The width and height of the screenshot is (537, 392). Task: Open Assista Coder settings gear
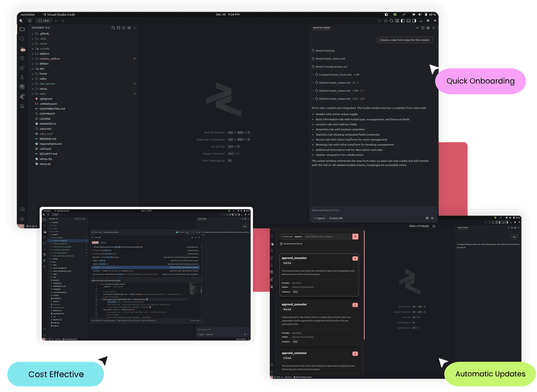[428, 28]
